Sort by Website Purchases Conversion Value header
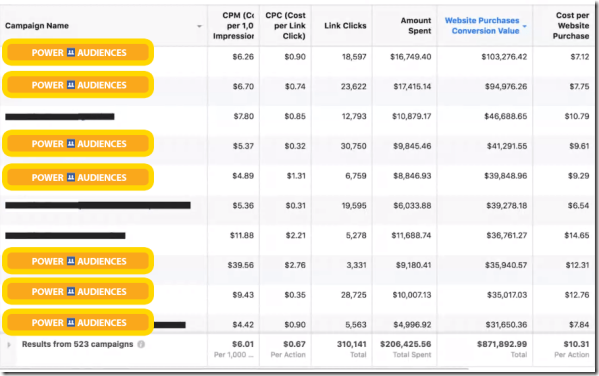599x376 pixels. click(482, 26)
